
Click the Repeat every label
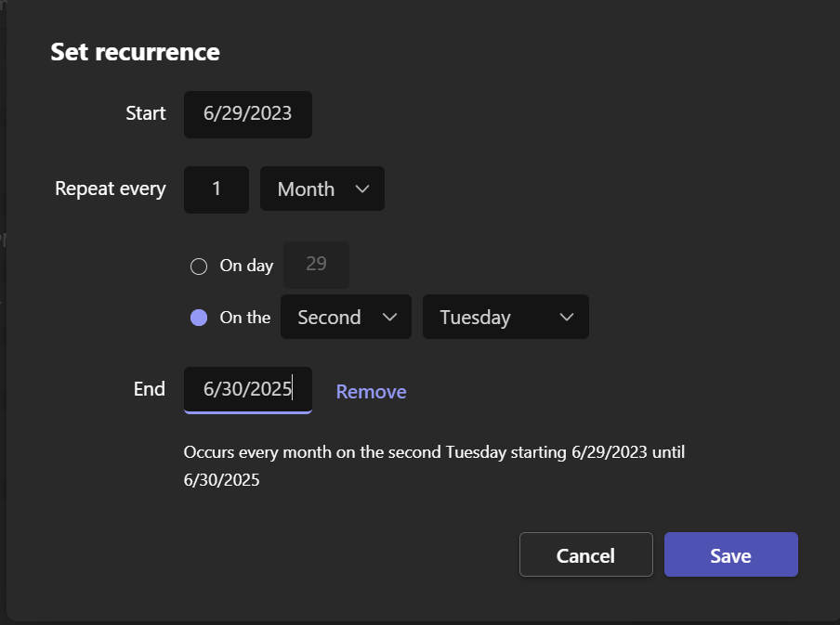point(110,189)
